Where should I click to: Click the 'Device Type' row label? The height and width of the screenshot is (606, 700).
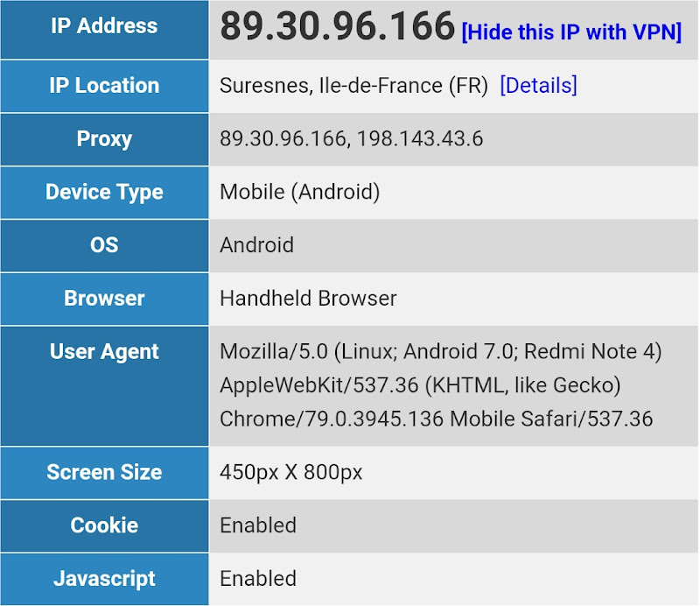pos(104,193)
